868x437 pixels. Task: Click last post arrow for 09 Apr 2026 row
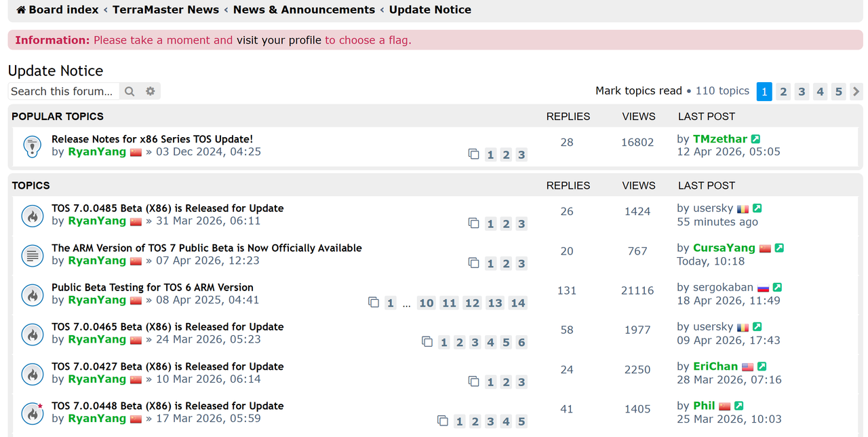point(757,327)
